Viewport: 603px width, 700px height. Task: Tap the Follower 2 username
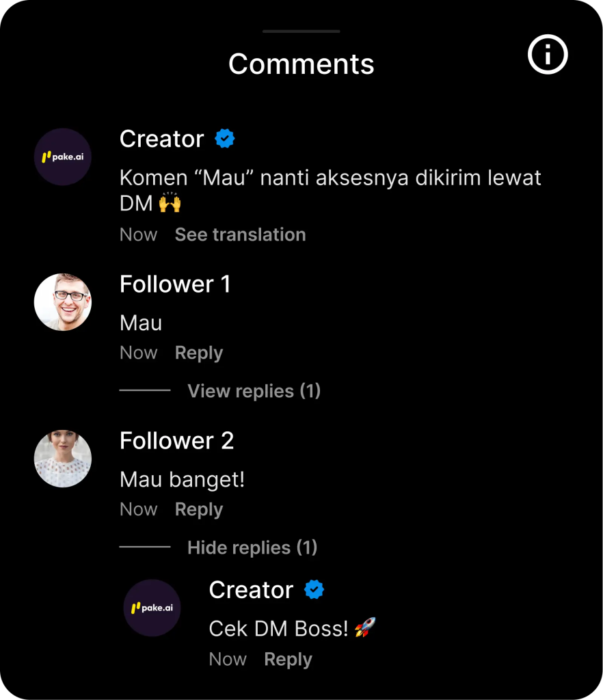(176, 441)
